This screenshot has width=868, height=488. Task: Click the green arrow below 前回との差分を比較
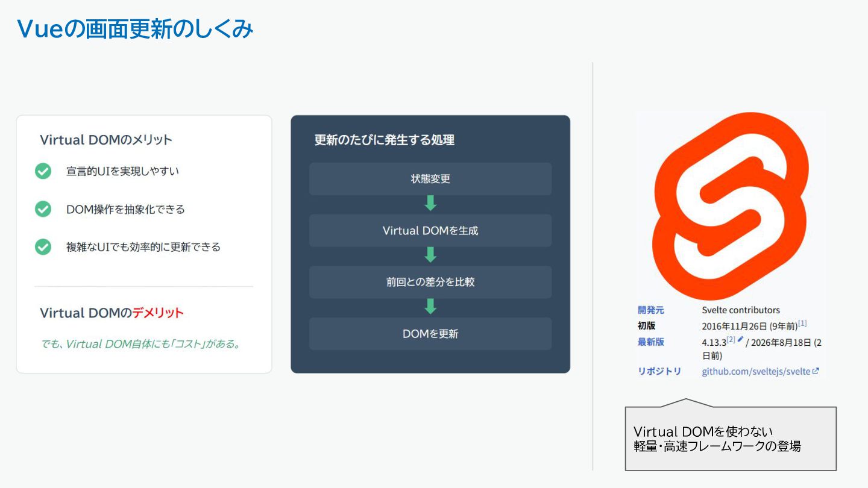(x=430, y=307)
